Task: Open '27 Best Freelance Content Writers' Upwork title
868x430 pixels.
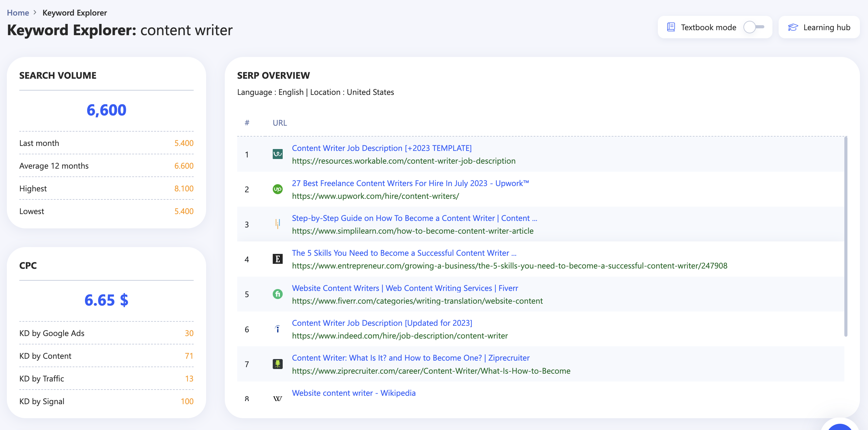Action: [x=410, y=183]
